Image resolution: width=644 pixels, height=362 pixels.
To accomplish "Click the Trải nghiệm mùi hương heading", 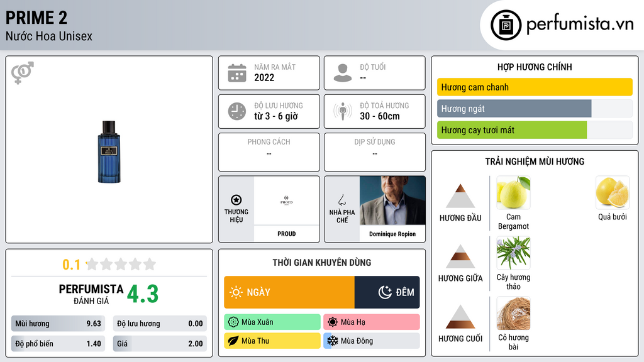I will click(535, 162).
